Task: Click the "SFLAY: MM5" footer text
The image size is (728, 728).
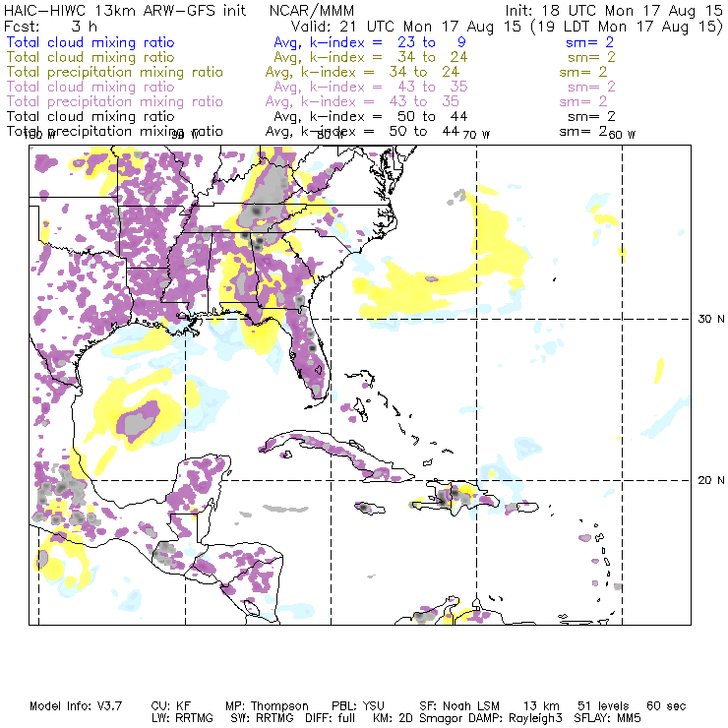Action: [607, 718]
